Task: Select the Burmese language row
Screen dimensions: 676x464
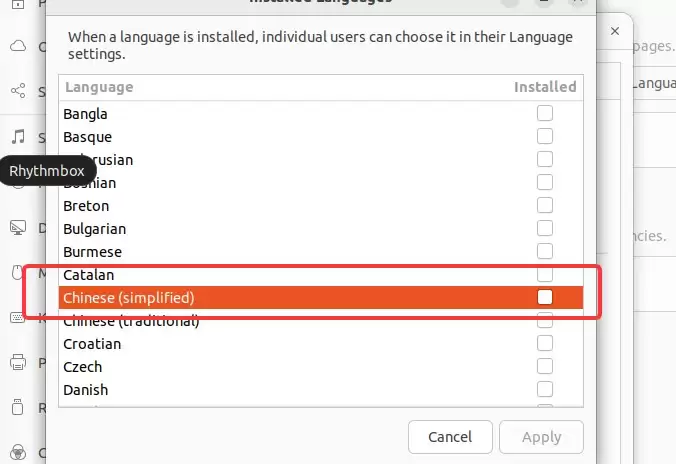Action: pyautogui.click(x=321, y=251)
